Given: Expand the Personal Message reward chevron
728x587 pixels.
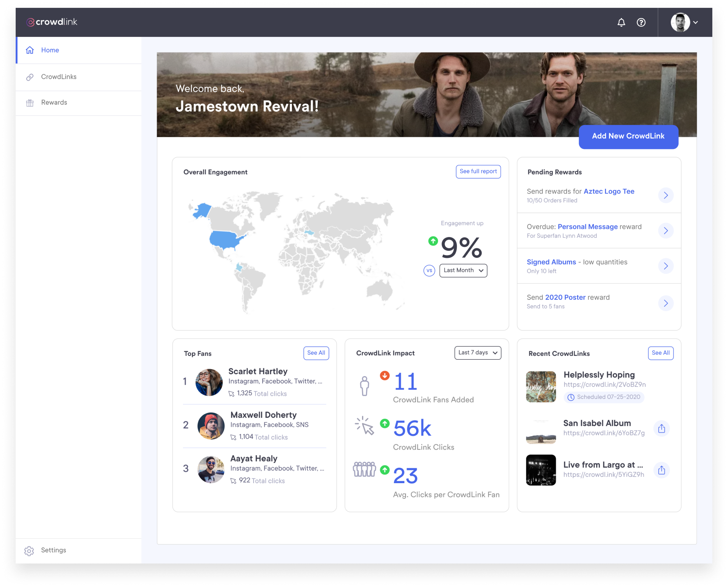Looking at the screenshot, I should pyautogui.click(x=666, y=230).
